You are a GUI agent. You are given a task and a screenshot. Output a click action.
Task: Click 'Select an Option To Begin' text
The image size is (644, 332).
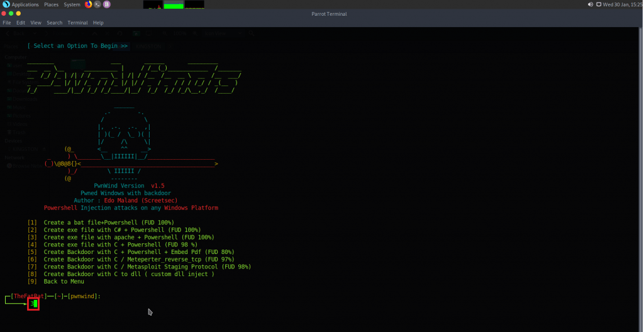tap(77, 46)
